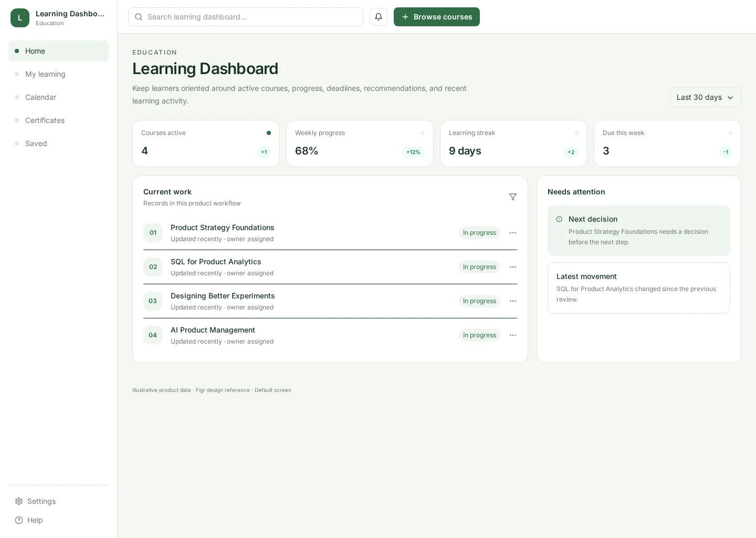The height and width of the screenshot is (538, 756).
Task: Click the 01 row number badge
Action: tap(153, 233)
